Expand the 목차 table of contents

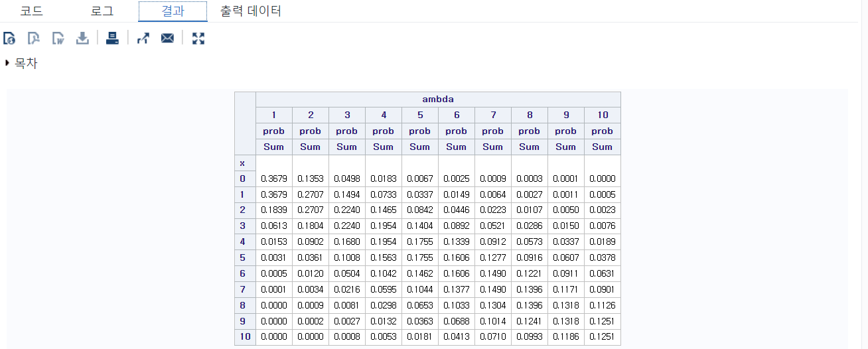pos(21,64)
